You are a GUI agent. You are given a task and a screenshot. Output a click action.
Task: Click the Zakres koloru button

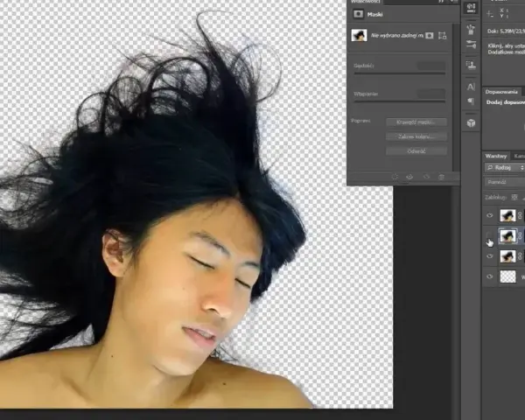click(x=416, y=136)
